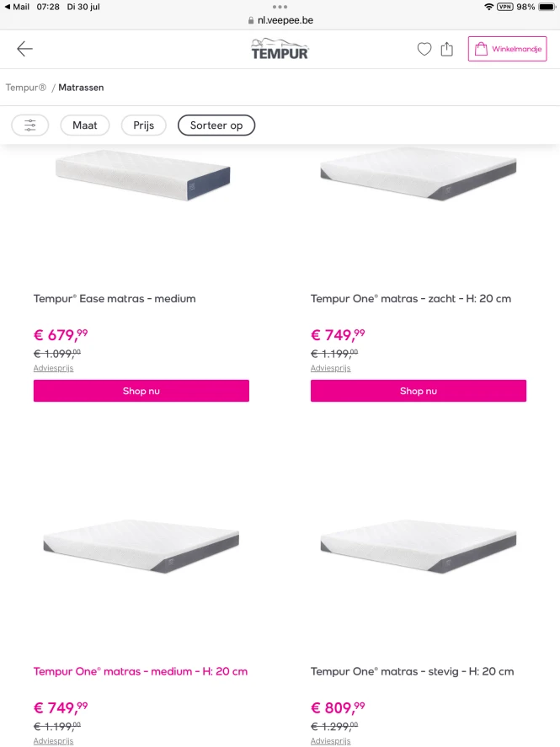Go to Tempur® breadcrumb
The height and width of the screenshot is (747, 560).
26,88
